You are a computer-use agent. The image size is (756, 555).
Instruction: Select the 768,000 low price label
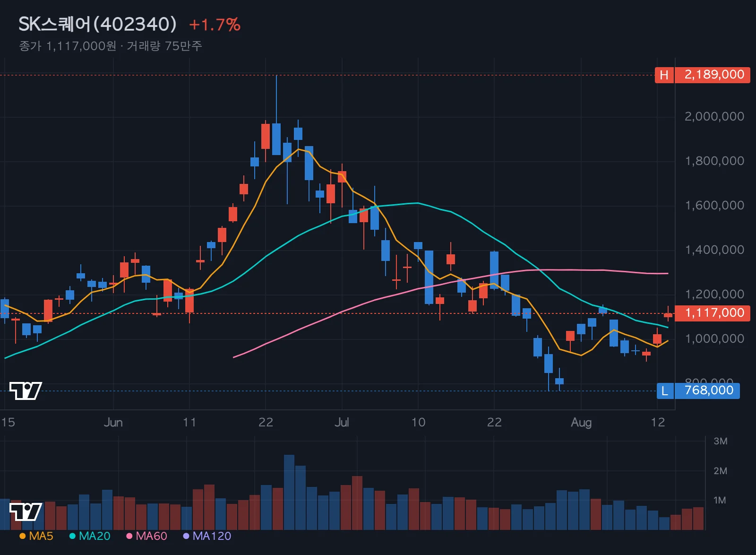tap(708, 391)
